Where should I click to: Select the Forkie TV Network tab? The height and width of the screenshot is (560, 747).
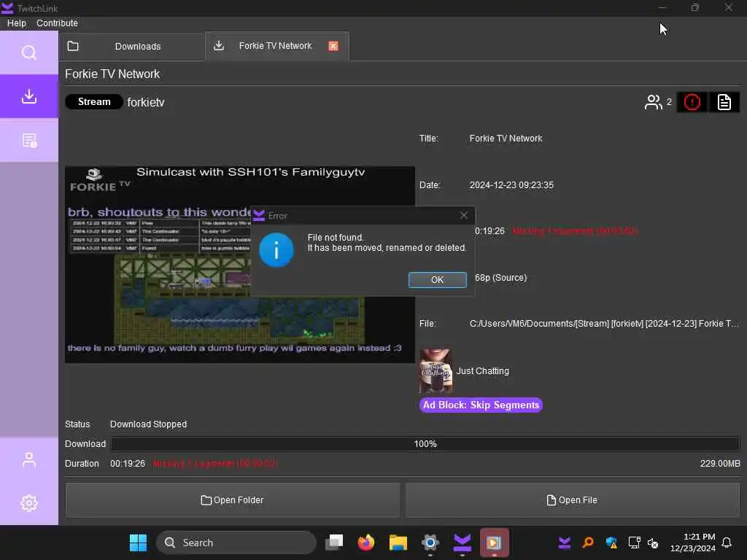(276, 46)
